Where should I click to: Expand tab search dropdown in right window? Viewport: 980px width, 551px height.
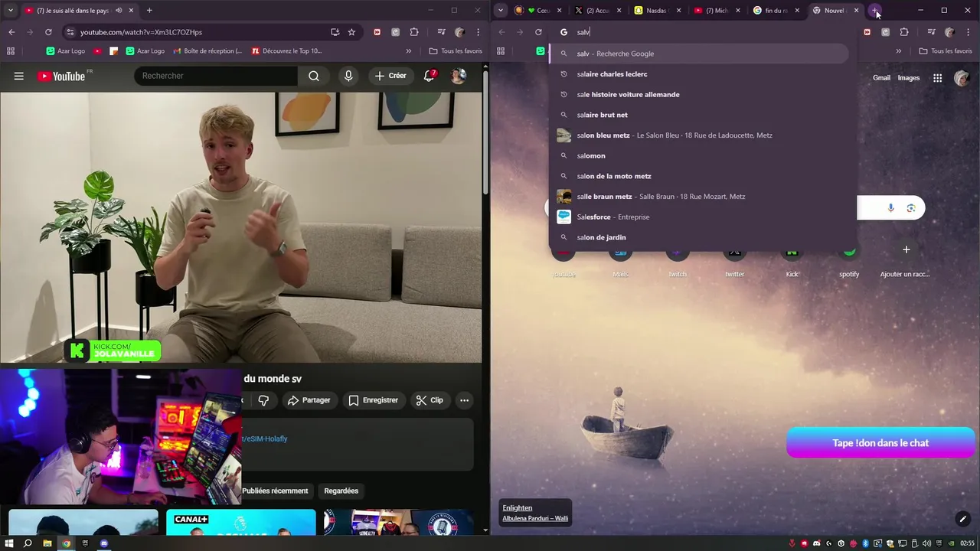click(501, 11)
